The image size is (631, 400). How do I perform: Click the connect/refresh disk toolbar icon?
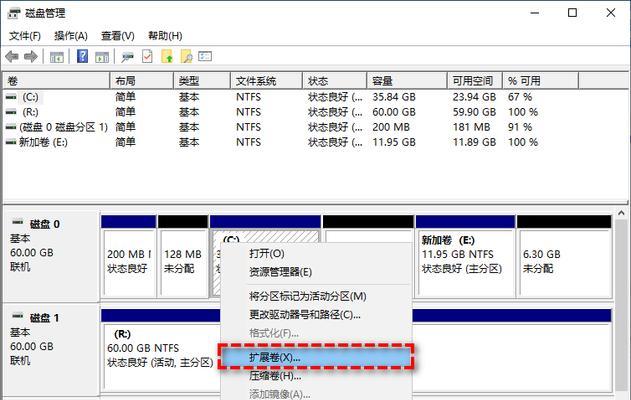click(x=128, y=57)
